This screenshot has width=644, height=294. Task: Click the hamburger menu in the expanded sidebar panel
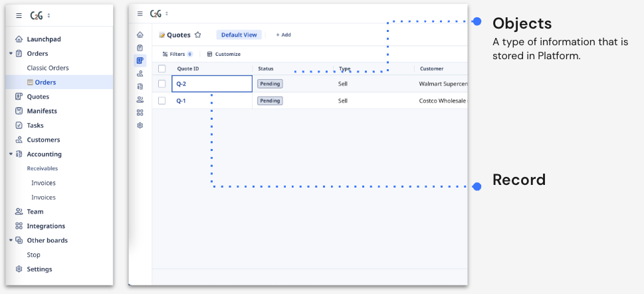tap(19, 15)
